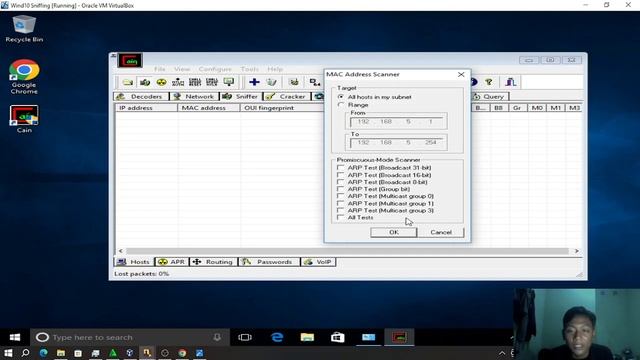Switch to the Hosts bottom tab

click(133, 262)
